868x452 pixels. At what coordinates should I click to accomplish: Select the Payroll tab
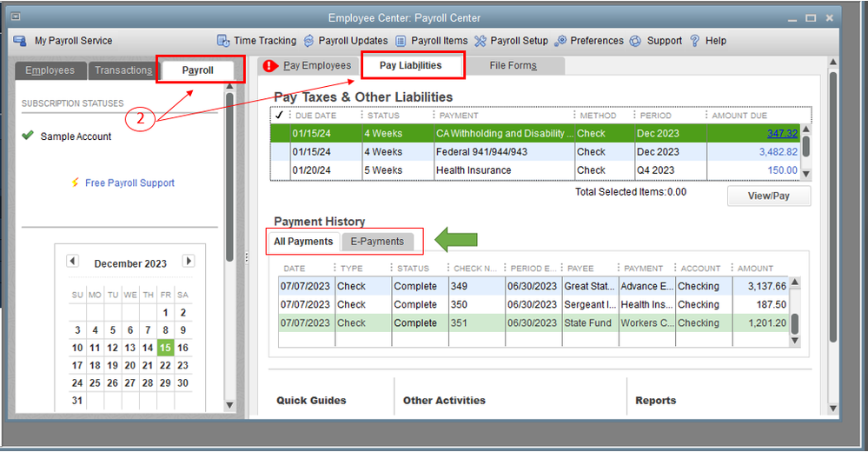pos(197,70)
